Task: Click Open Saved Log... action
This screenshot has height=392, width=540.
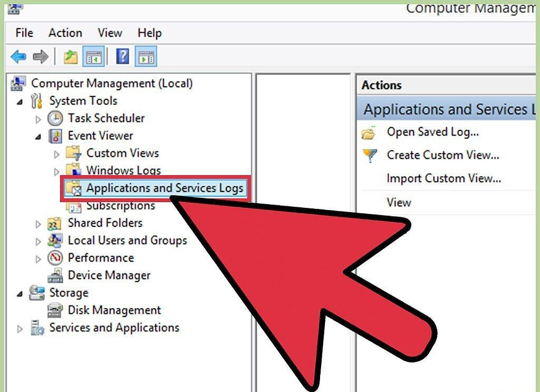Action: tap(432, 132)
